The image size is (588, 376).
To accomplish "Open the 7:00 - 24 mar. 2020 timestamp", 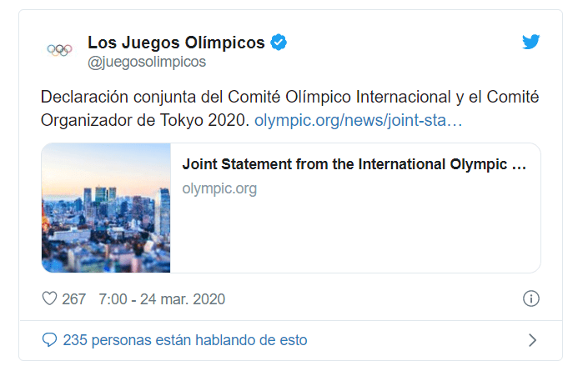I will coord(162,298).
